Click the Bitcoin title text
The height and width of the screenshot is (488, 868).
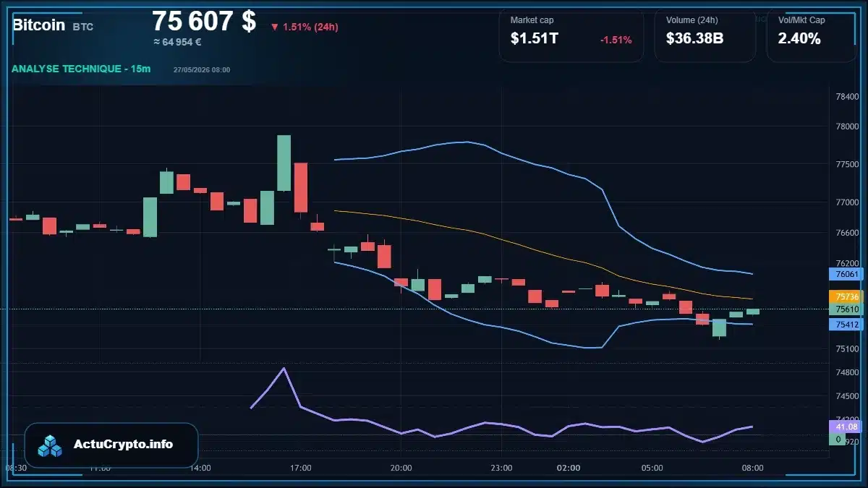click(38, 25)
